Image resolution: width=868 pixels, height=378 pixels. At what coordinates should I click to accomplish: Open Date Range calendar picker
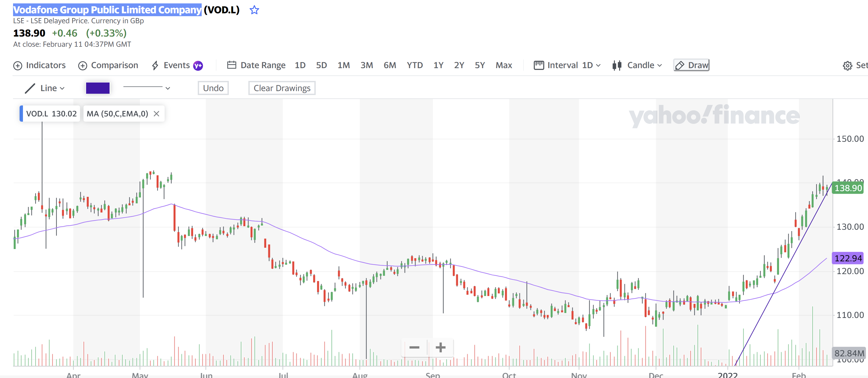tap(256, 66)
